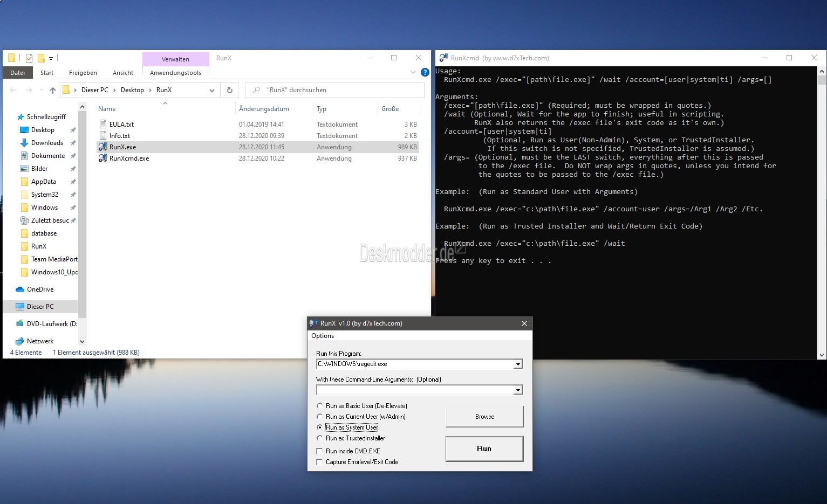Click the DVD-Laufwerk drive icon
Viewport: 827px width, 504px height.
pos(20,324)
